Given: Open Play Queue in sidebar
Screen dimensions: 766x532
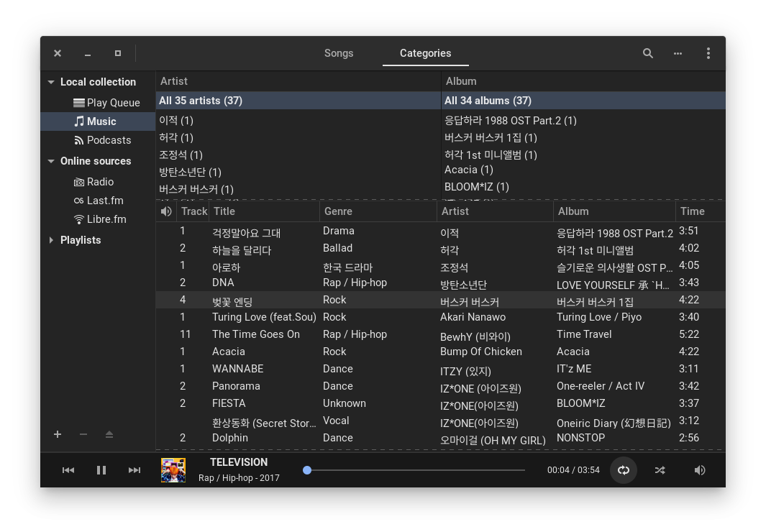Looking at the screenshot, I should tap(113, 103).
